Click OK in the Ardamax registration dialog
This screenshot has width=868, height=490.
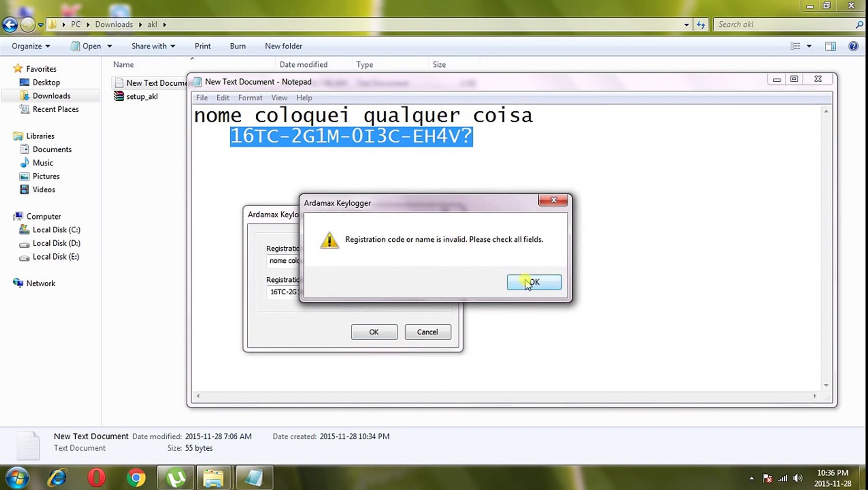(374, 332)
